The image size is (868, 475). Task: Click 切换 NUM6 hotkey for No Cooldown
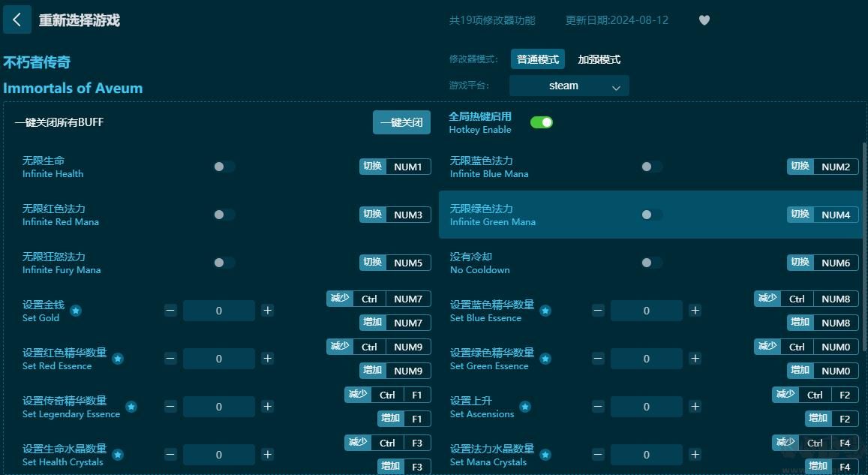coord(822,263)
